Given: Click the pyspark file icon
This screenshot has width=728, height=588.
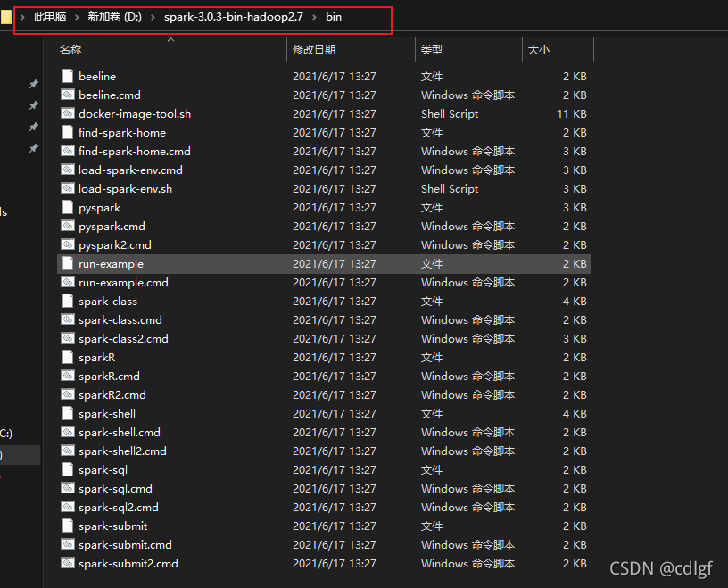Looking at the screenshot, I should pyautogui.click(x=68, y=207).
